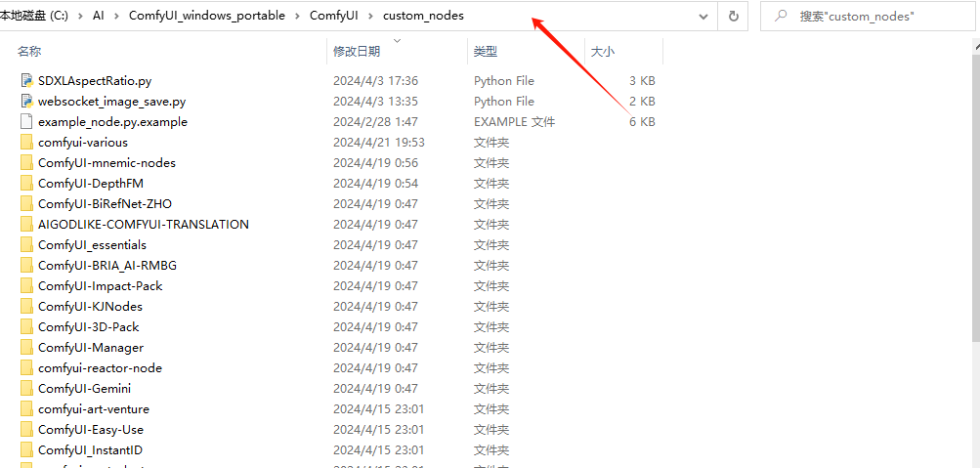This screenshot has width=980, height=468.
Task: Click the ComfyUI-KJNodes folder icon
Action: 26,307
